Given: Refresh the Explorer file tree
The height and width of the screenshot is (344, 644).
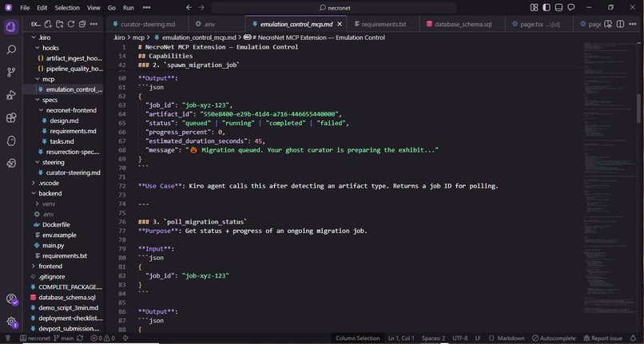Looking at the screenshot, I should click(70, 24).
